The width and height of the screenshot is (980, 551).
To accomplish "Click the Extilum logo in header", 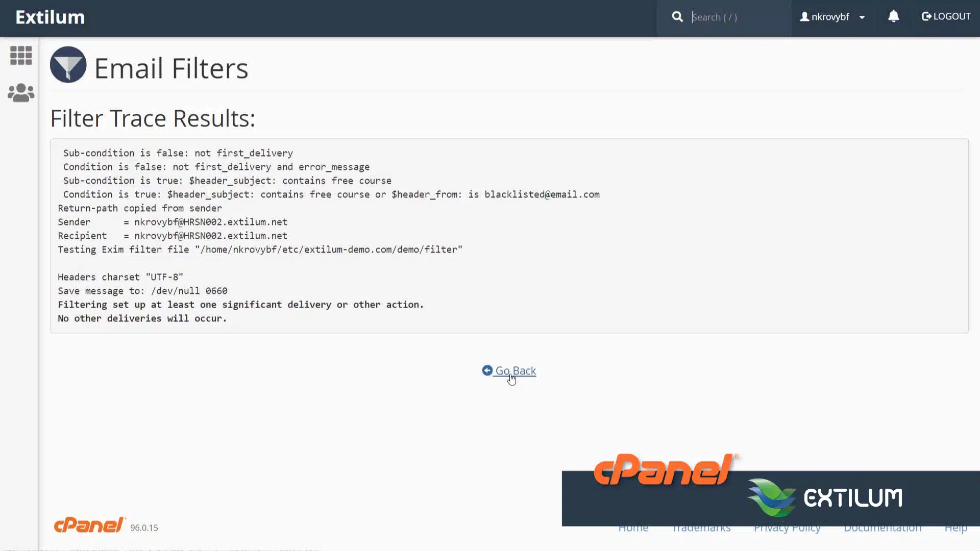I will point(50,17).
